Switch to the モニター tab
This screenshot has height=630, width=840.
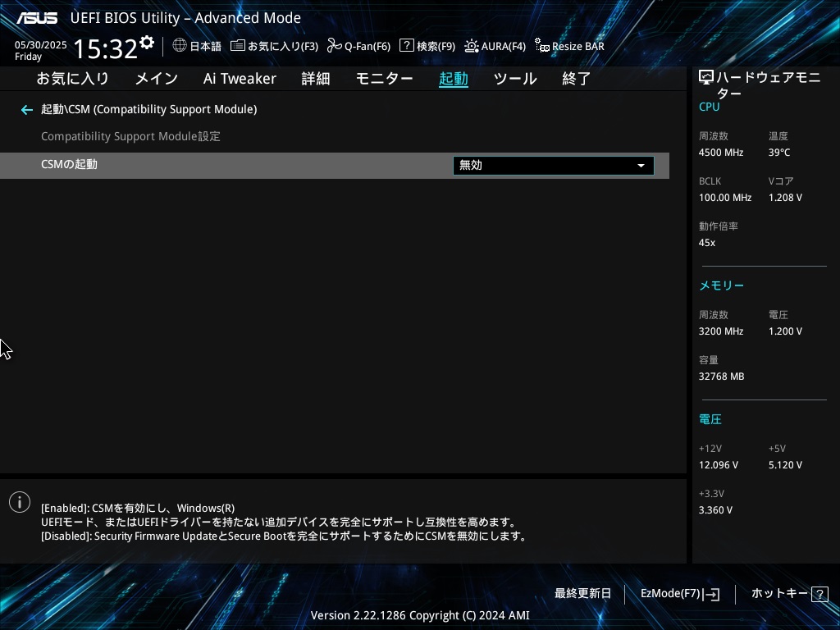click(384, 79)
